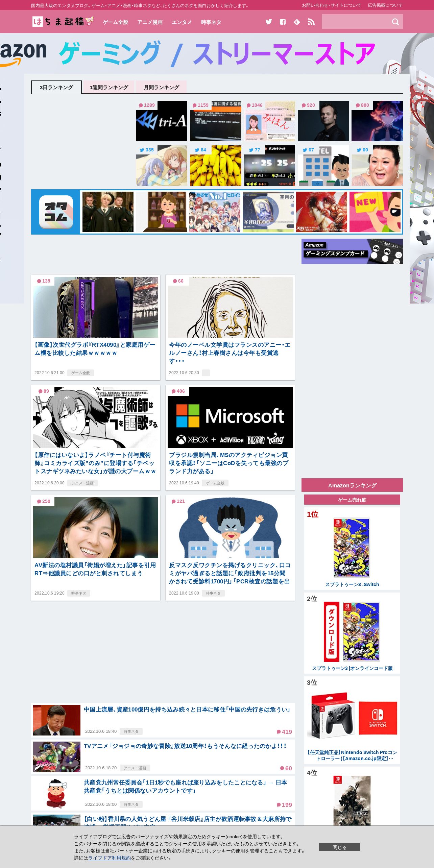Click the オタコム logo tile
Screen dimensions: 434x868
click(x=56, y=212)
